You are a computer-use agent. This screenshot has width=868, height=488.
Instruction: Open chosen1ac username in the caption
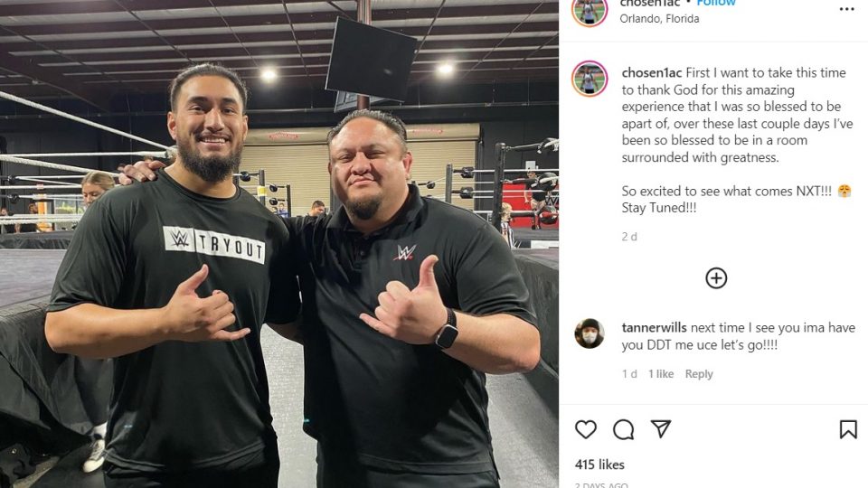coord(652,73)
